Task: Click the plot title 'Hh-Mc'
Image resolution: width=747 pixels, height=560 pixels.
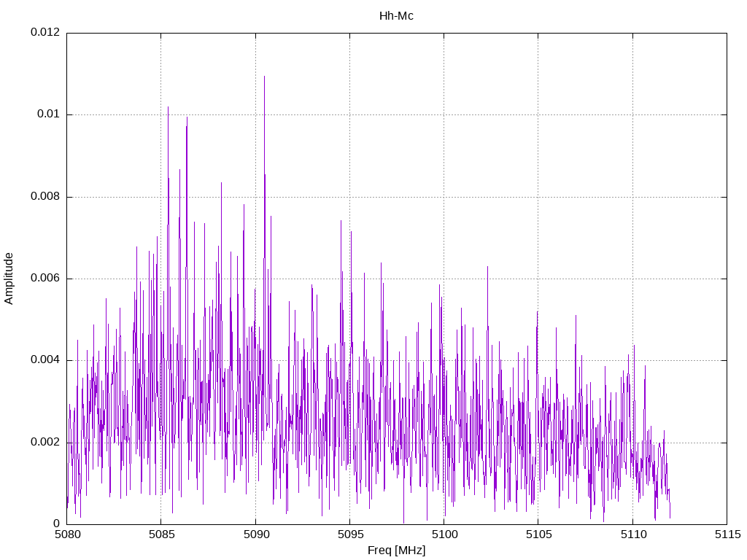Action: coord(396,16)
